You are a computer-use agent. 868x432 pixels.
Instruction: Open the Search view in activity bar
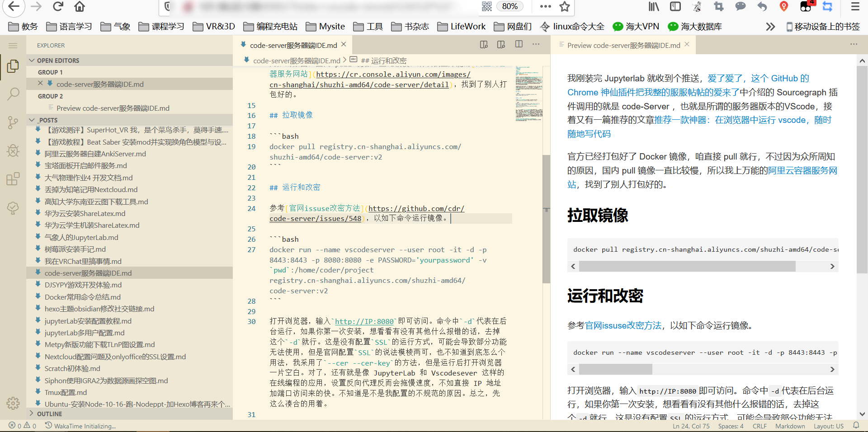click(13, 94)
